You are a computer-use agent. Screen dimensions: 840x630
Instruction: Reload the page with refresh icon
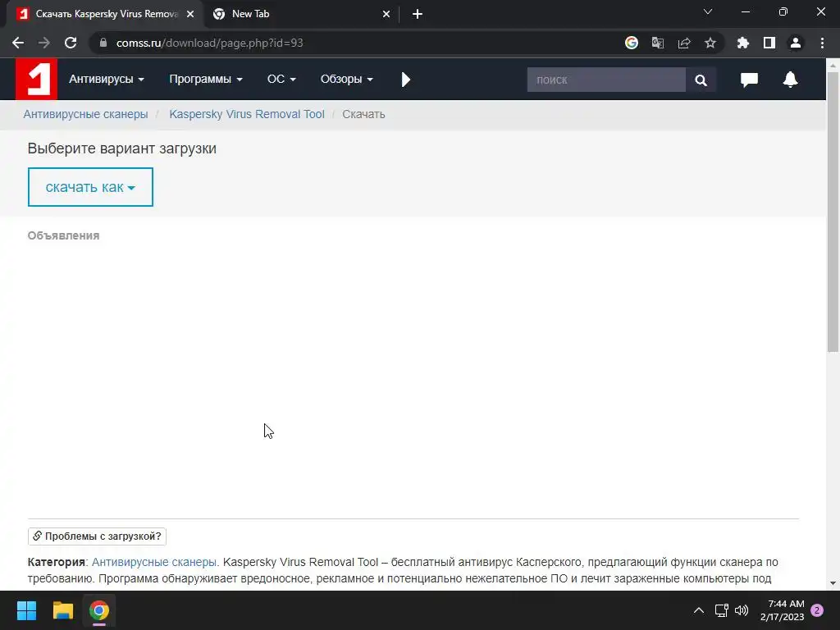(71, 43)
